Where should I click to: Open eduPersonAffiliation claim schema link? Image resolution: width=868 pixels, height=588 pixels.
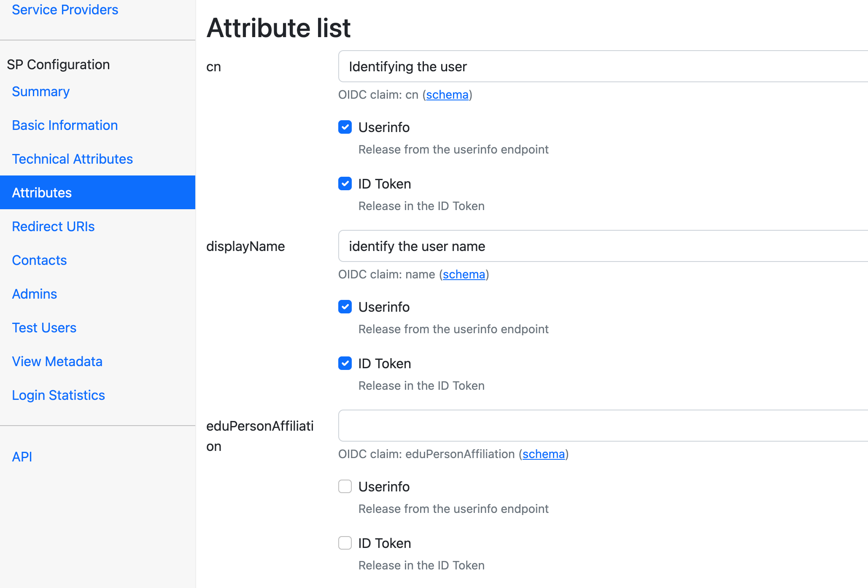[x=543, y=454]
